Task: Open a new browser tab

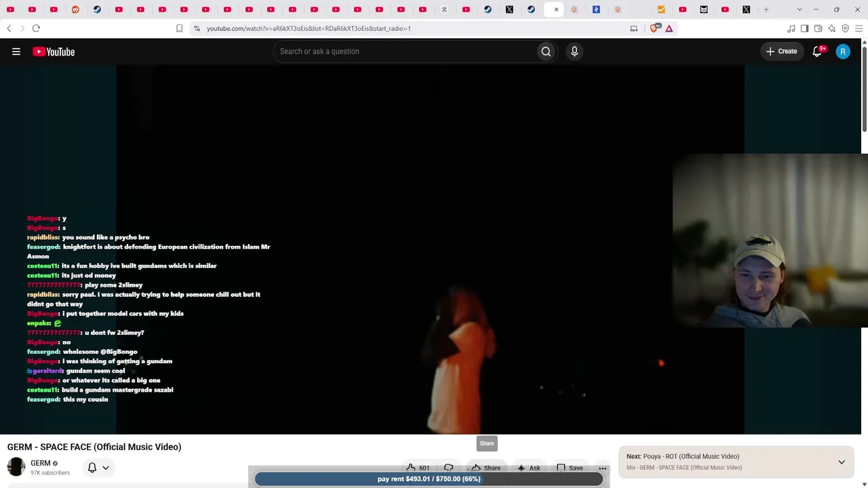Action: click(x=766, y=9)
